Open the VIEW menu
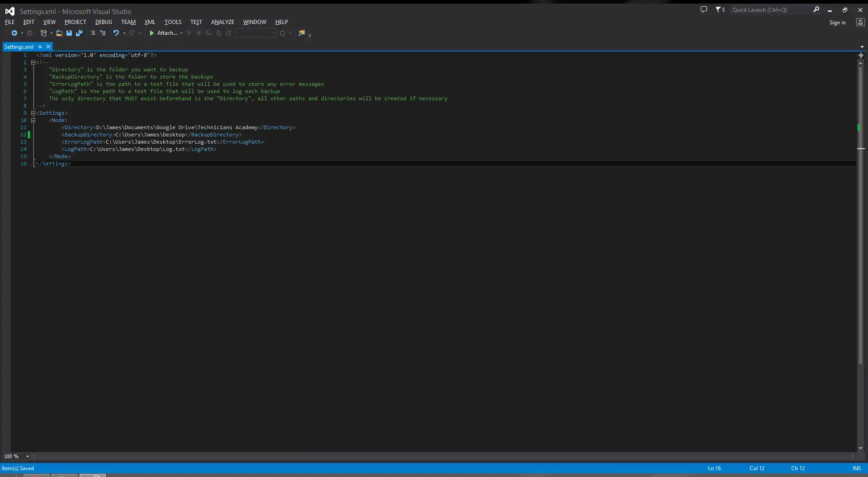 click(x=49, y=22)
